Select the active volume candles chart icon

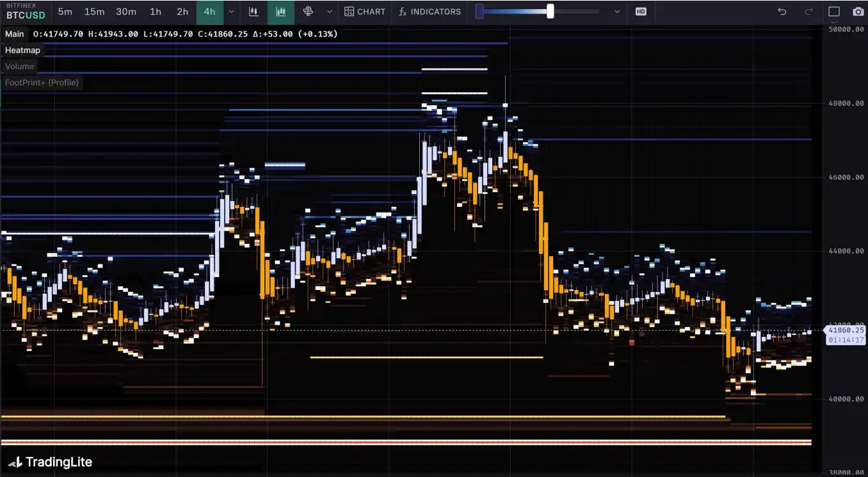coord(280,12)
